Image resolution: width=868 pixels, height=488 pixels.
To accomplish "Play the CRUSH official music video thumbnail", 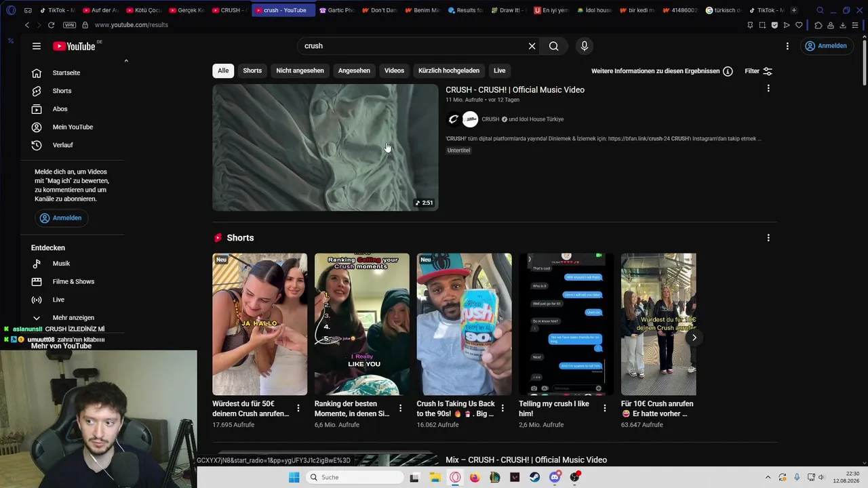I will point(325,148).
